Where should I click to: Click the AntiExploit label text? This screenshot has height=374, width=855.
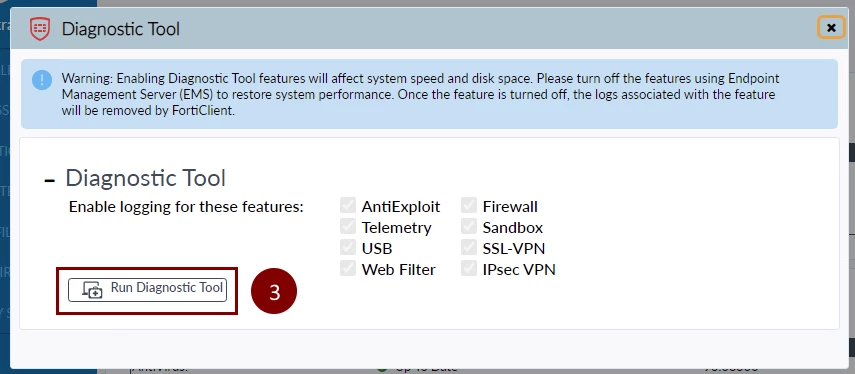point(401,207)
